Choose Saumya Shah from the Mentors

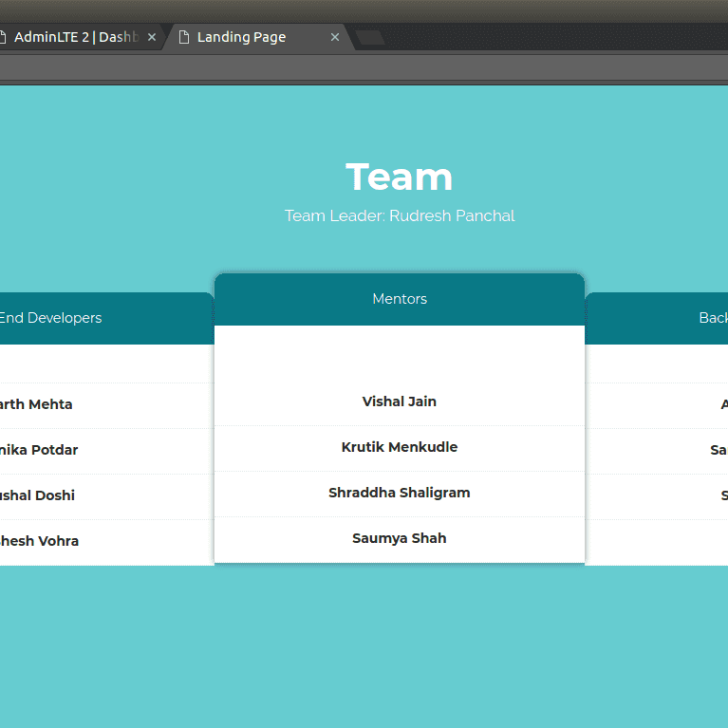click(400, 538)
